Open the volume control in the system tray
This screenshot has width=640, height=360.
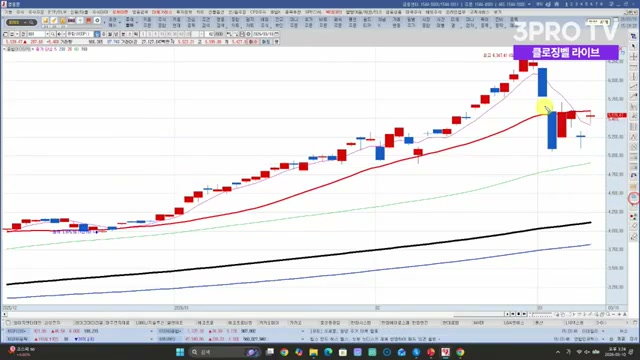587,352
